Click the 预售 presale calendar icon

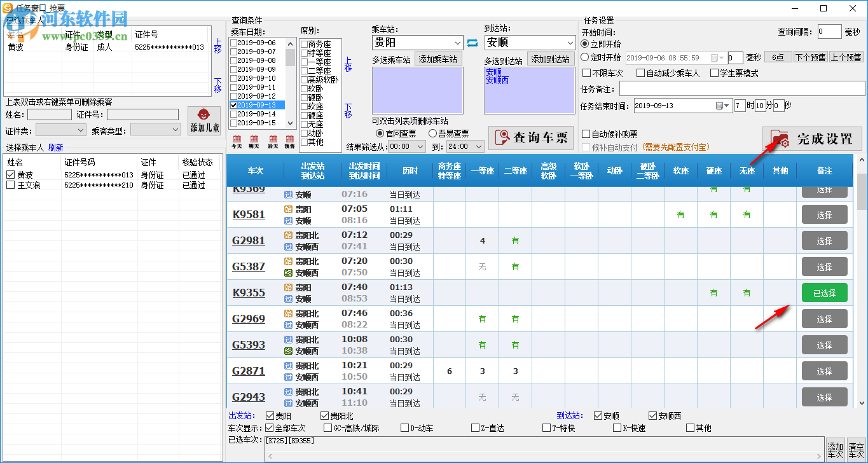(289, 140)
